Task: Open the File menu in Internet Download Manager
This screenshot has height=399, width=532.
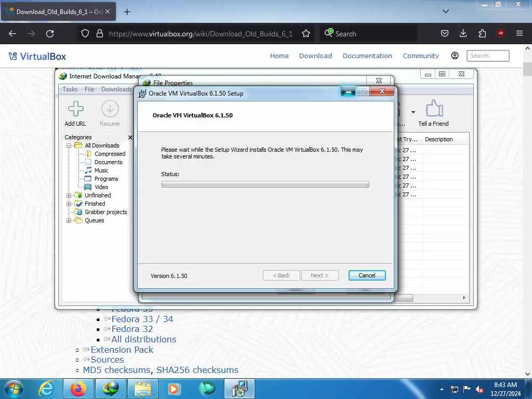Action: coord(89,89)
